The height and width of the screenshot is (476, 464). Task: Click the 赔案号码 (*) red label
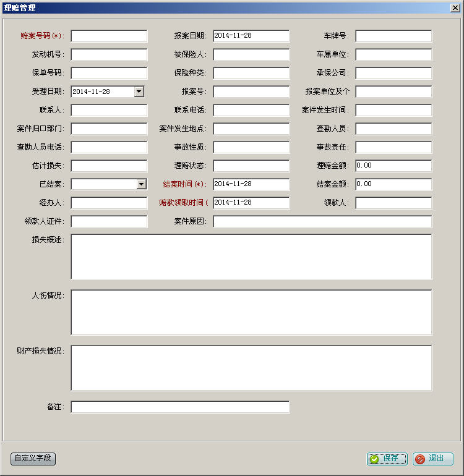click(x=42, y=36)
